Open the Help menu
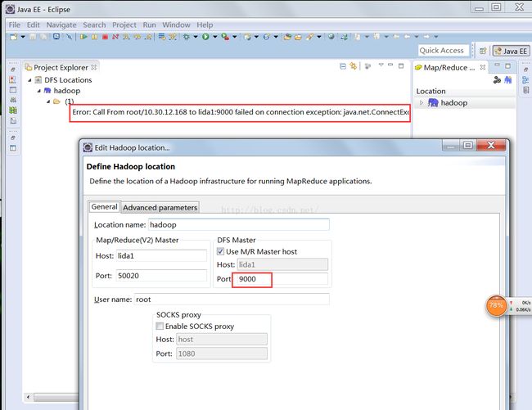532x410 pixels. click(205, 25)
